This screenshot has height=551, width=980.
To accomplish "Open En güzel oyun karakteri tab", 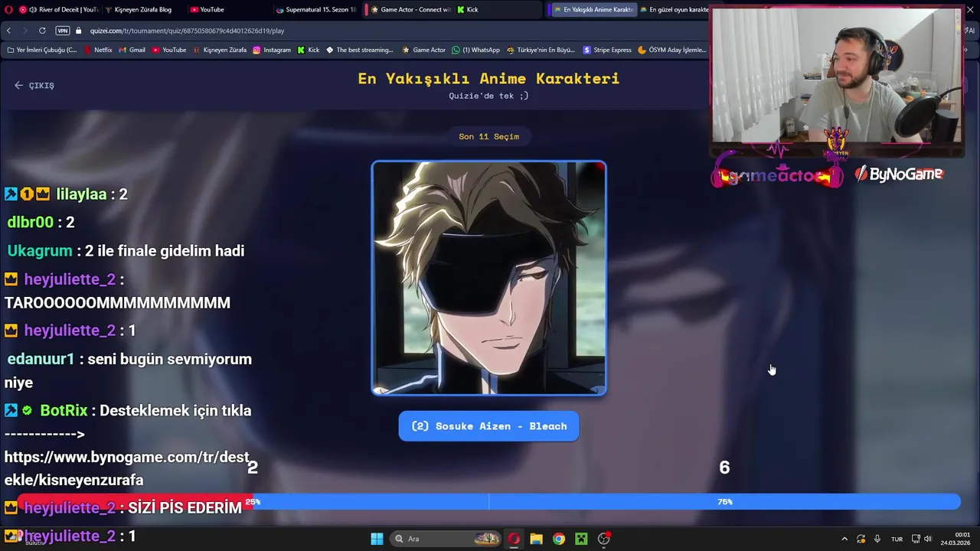I will pyautogui.click(x=674, y=10).
